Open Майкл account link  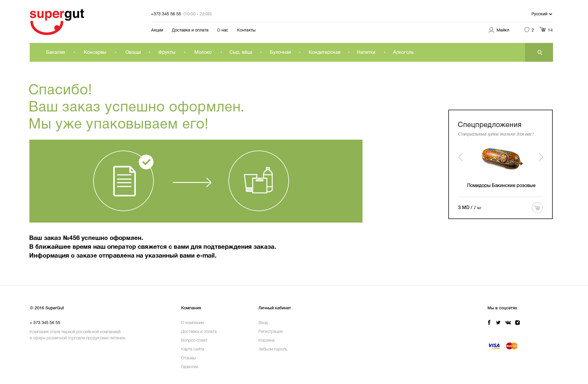click(x=503, y=30)
